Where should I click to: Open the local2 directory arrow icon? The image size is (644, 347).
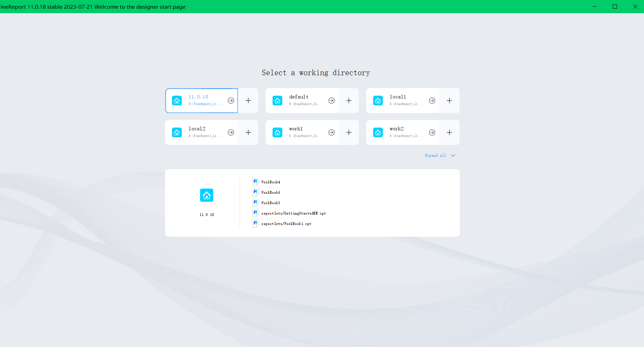tap(231, 132)
